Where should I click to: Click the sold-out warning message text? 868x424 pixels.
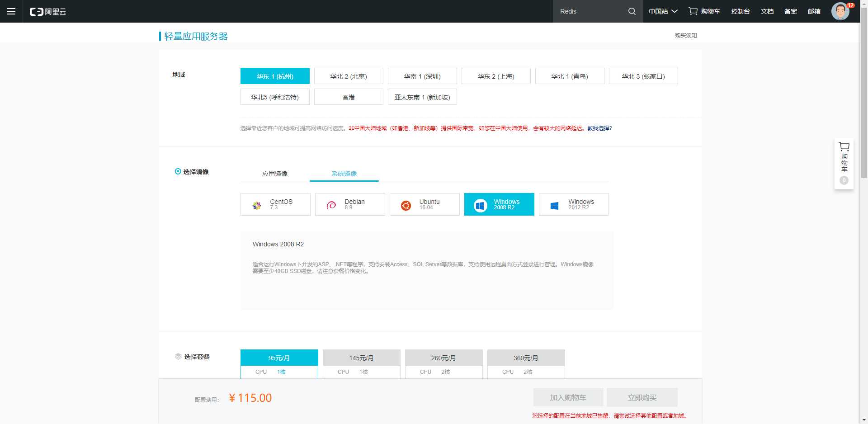(x=609, y=415)
